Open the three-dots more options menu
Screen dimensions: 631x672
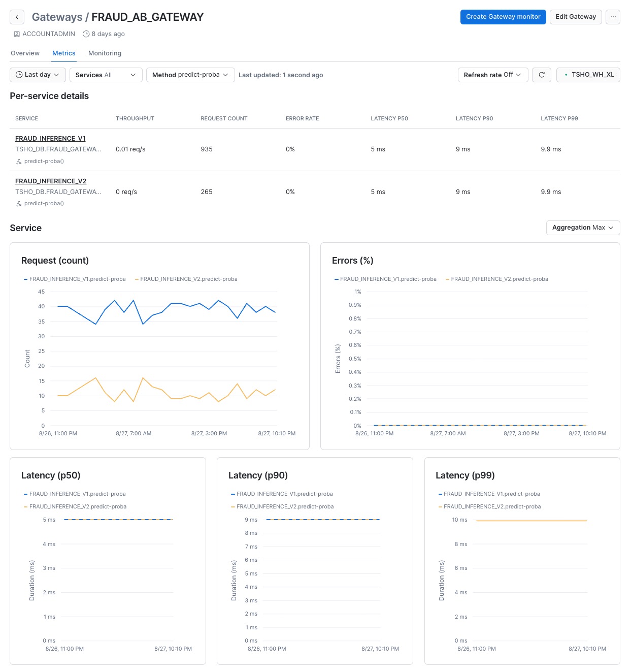(x=613, y=17)
